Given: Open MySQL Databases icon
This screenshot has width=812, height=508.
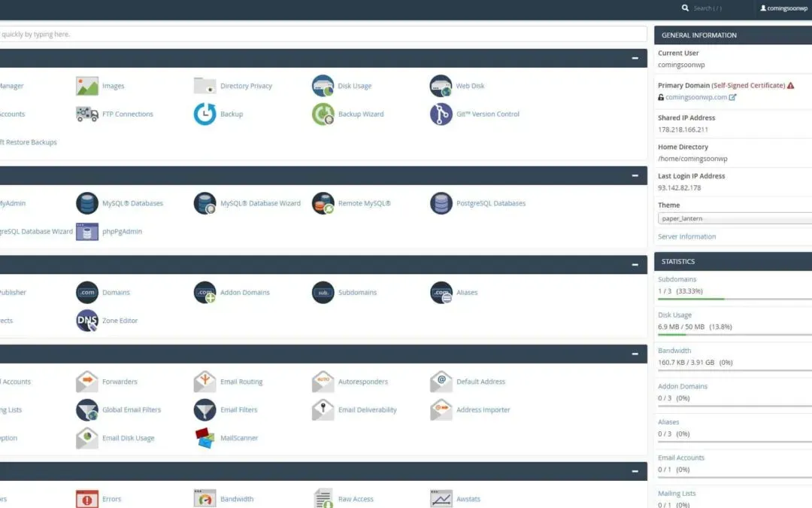Looking at the screenshot, I should pos(87,203).
